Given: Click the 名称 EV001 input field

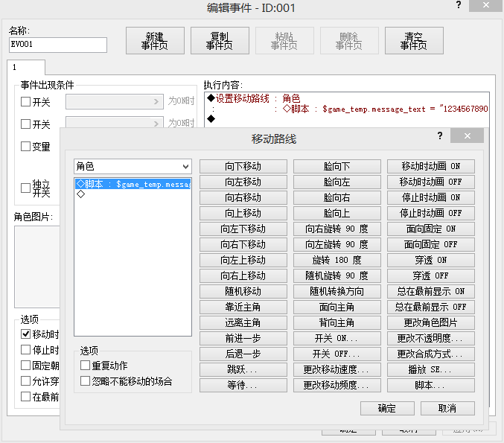Looking at the screenshot, I should pos(58,45).
